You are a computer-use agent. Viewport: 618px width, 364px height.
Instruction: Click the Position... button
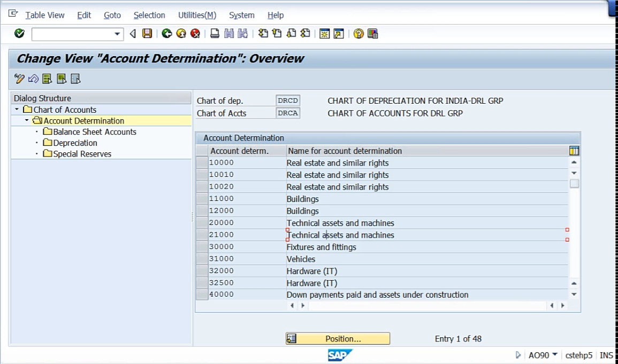[x=338, y=338]
